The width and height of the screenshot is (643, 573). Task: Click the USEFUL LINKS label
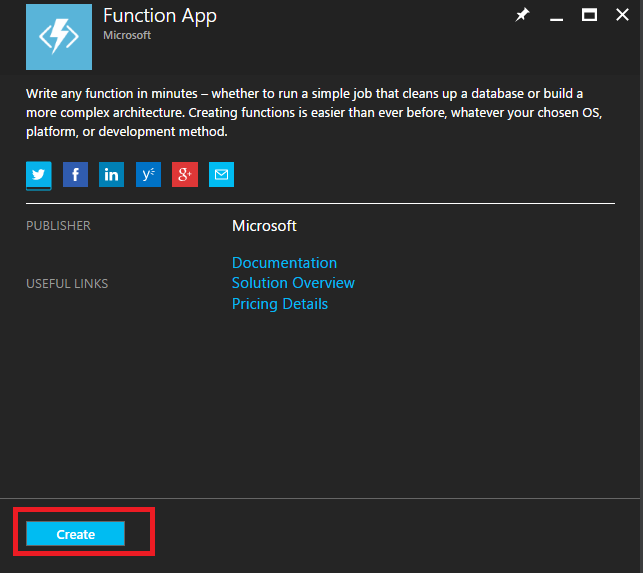(x=67, y=284)
